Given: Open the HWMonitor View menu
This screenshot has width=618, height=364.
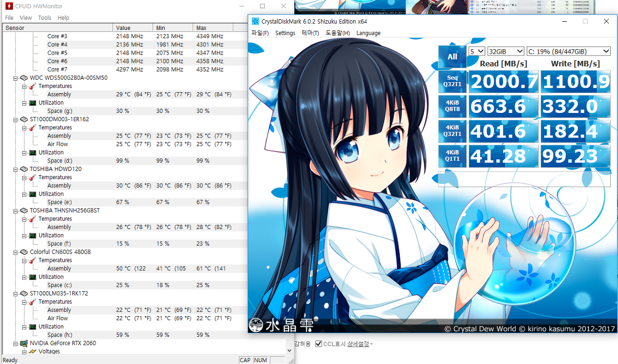Looking at the screenshot, I should (x=26, y=18).
